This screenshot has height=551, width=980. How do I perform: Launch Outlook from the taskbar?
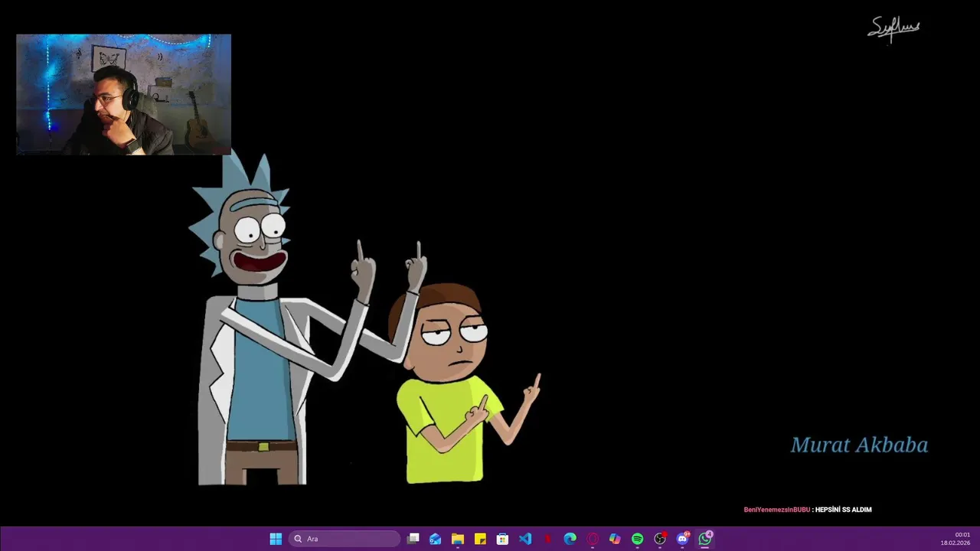coord(436,539)
